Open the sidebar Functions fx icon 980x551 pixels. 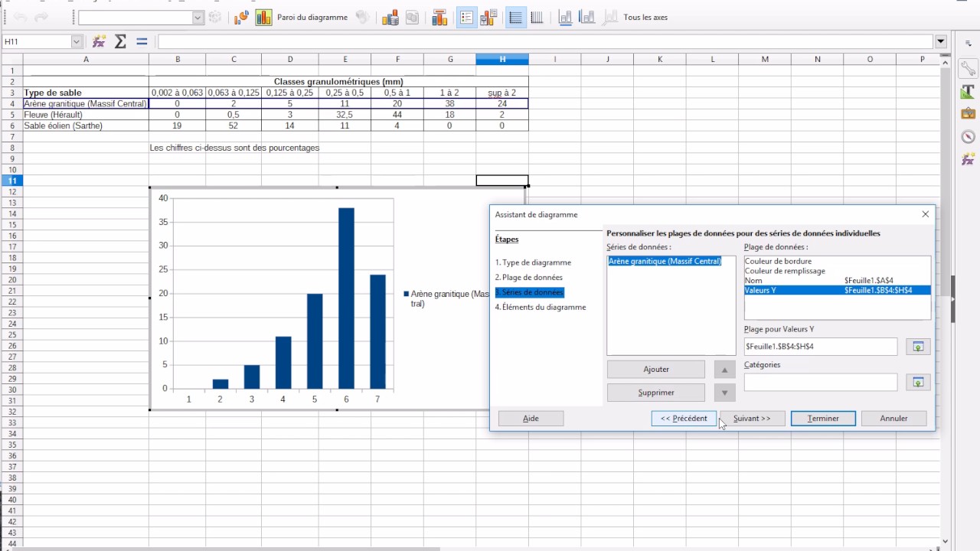pos(969,159)
